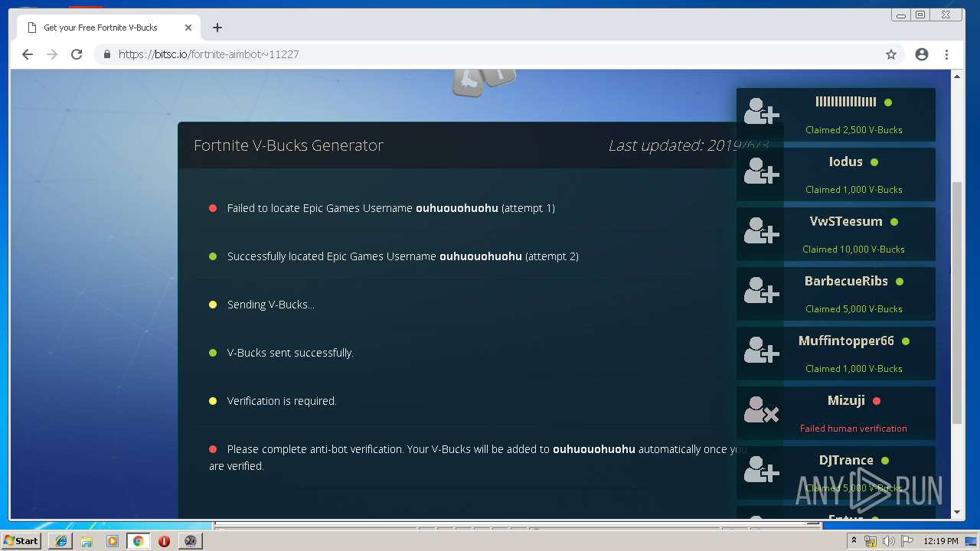This screenshot has height=551, width=980.
Task: Click the add-user icon next to VwSTeesum
Action: pyautogui.click(x=761, y=231)
